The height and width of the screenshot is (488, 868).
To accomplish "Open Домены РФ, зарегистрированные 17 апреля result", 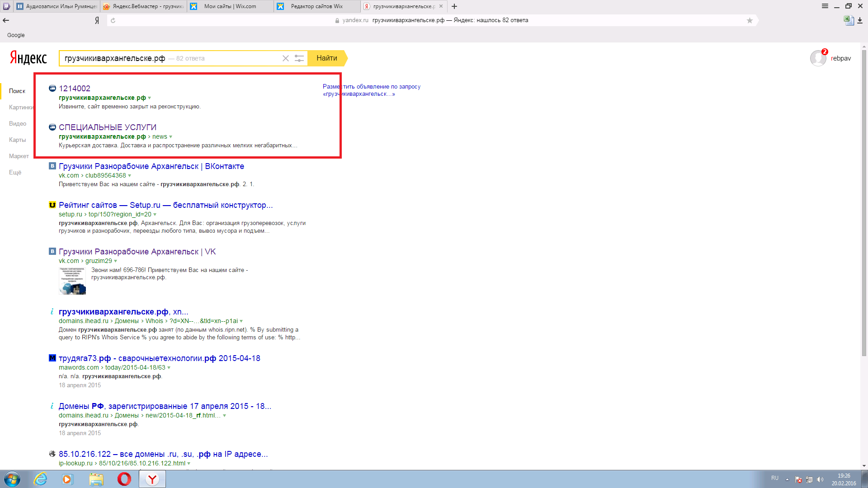I will pos(165,406).
